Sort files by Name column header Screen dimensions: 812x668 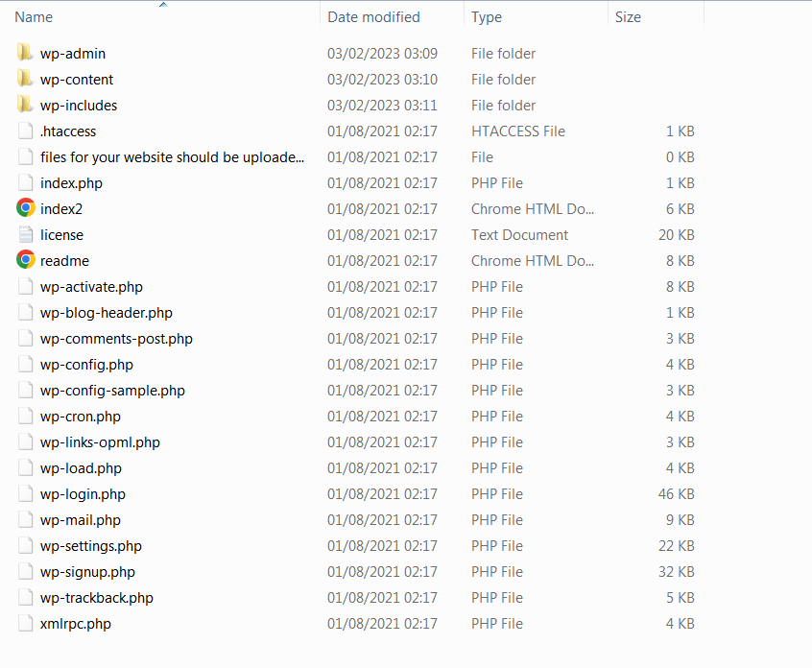(34, 17)
